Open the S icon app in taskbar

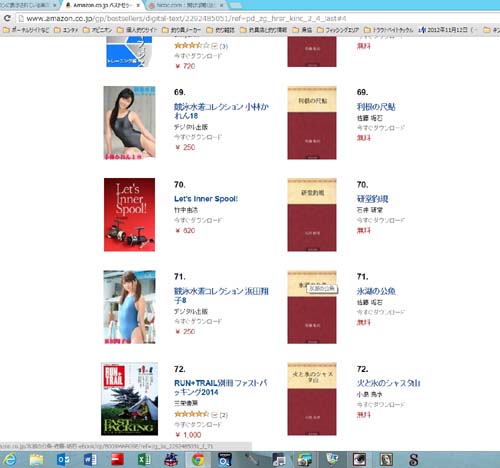(413, 460)
